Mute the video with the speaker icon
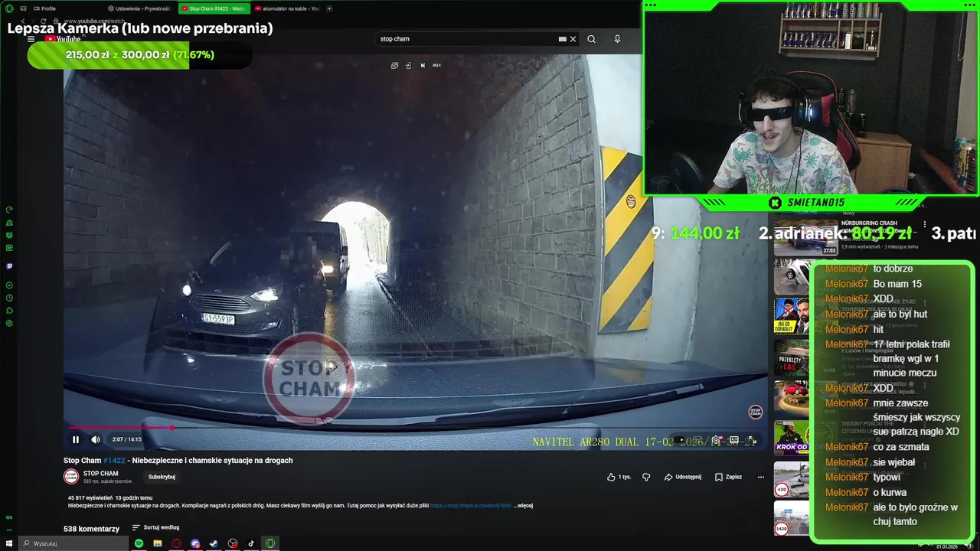Viewport: 980px width, 551px height. [x=96, y=439]
